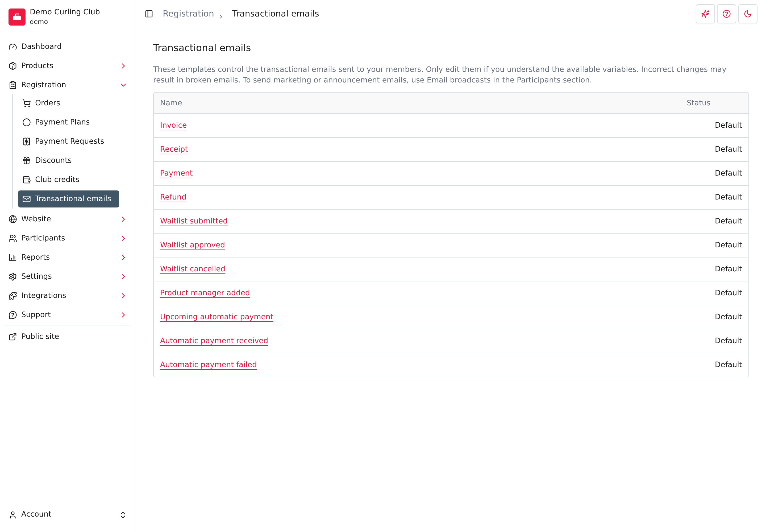Screen dimensions: 766x532
Task: Expand the Support submenu chevron
Action: (x=123, y=315)
